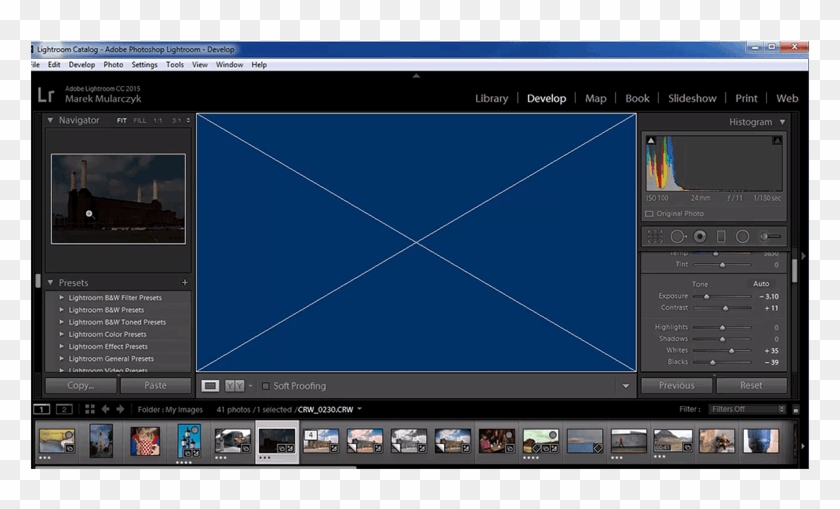Open the Develop menu
The height and width of the screenshot is (509, 840).
pyautogui.click(x=81, y=65)
